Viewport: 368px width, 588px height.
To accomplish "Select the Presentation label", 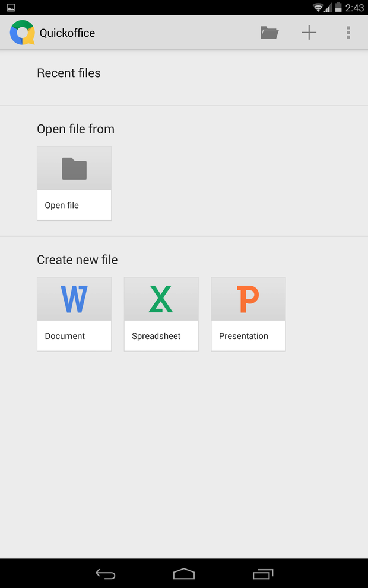I will (243, 336).
